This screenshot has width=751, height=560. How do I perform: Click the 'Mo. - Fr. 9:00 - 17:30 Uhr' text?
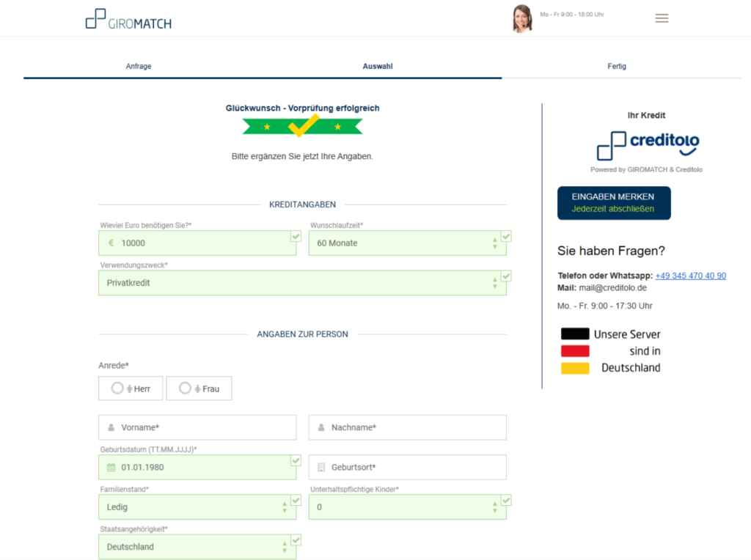[x=604, y=306]
